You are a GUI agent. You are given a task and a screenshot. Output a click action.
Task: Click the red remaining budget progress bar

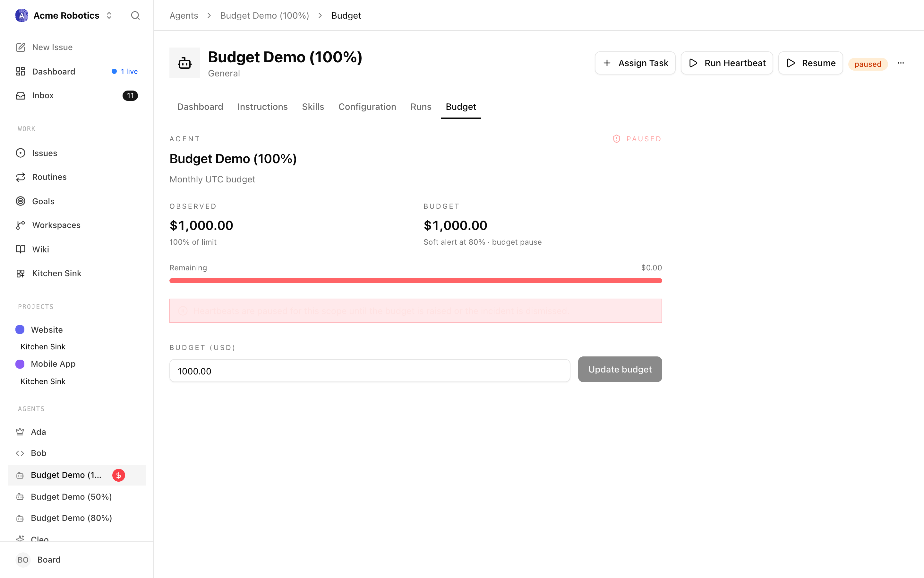(415, 281)
